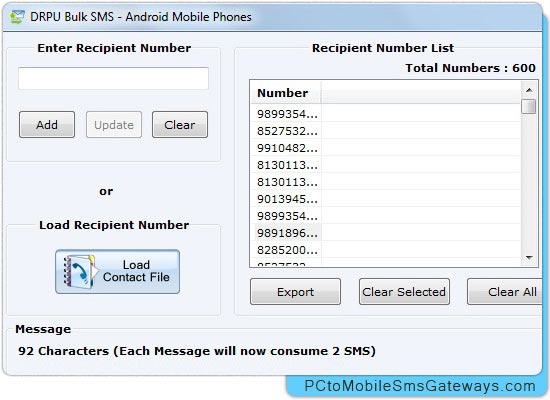Image resolution: width=550 pixels, height=400 pixels.
Task: Select the 9013945... list row
Action: (x=386, y=199)
